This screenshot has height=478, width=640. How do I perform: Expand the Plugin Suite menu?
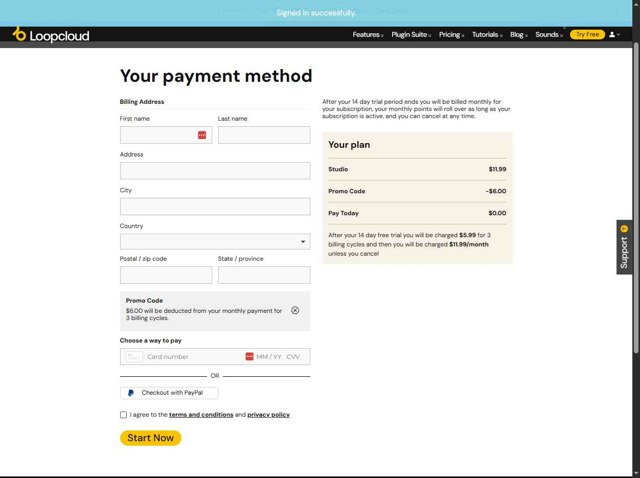coord(411,35)
